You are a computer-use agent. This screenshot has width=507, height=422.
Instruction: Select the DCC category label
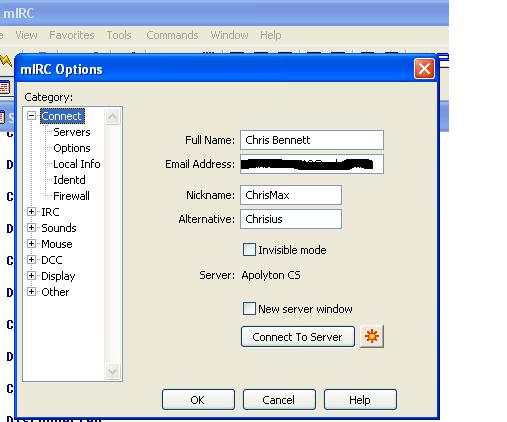(x=52, y=260)
